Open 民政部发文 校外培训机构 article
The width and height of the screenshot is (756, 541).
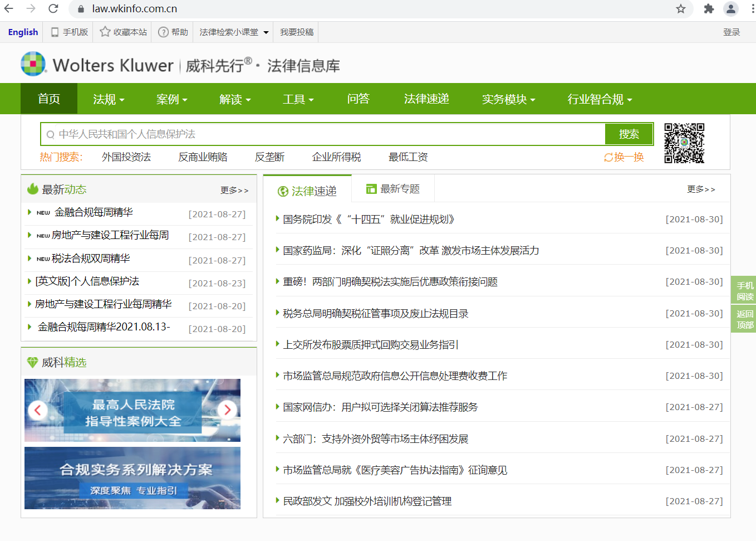tap(367, 501)
